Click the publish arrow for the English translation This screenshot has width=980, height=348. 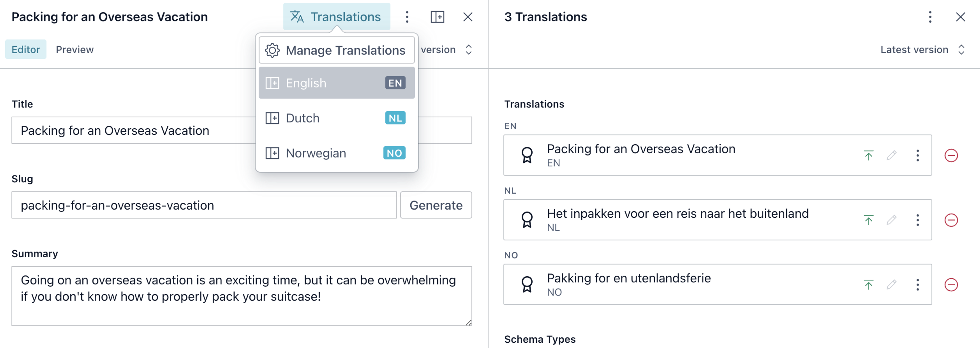coord(868,155)
